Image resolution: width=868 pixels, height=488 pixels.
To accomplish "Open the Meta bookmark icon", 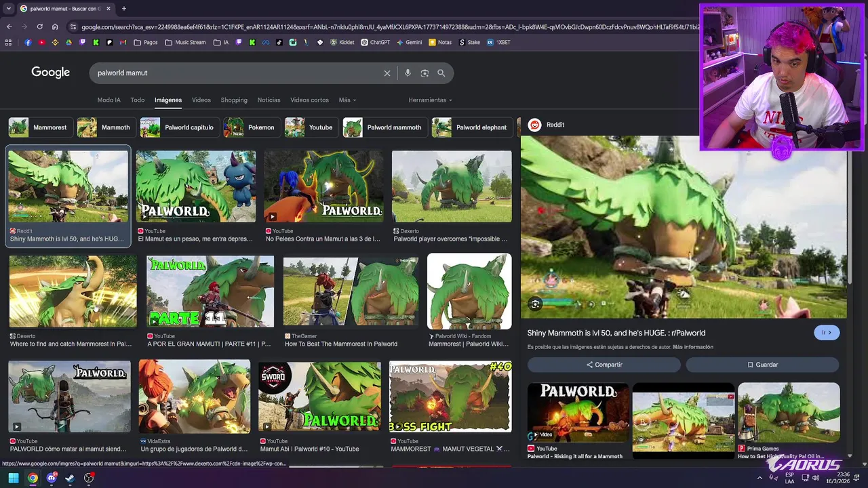I will tap(266, 42).
